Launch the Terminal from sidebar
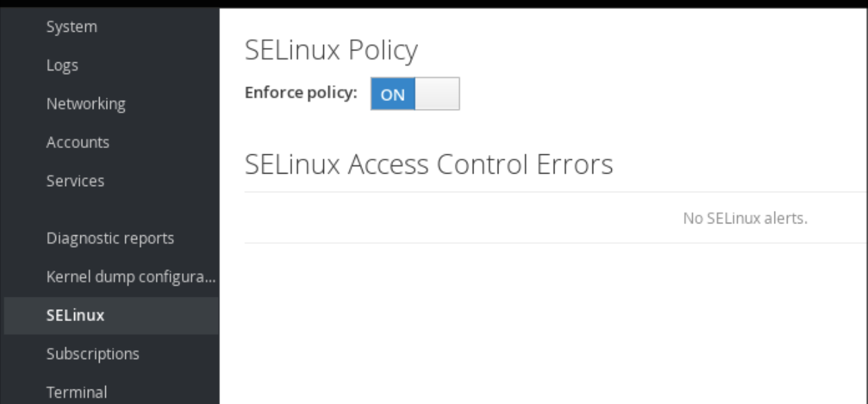The width and height of the screenshot is (868, 404). [77, 392]
